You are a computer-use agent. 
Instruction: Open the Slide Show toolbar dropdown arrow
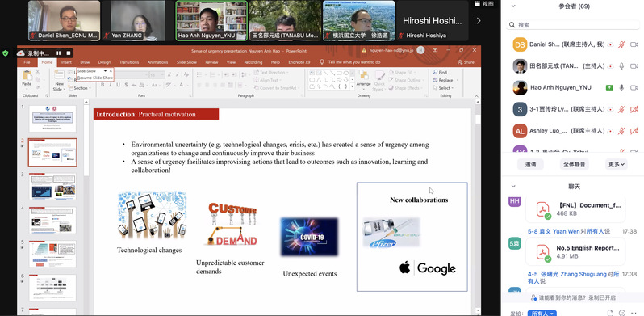(x=105, y=71)
